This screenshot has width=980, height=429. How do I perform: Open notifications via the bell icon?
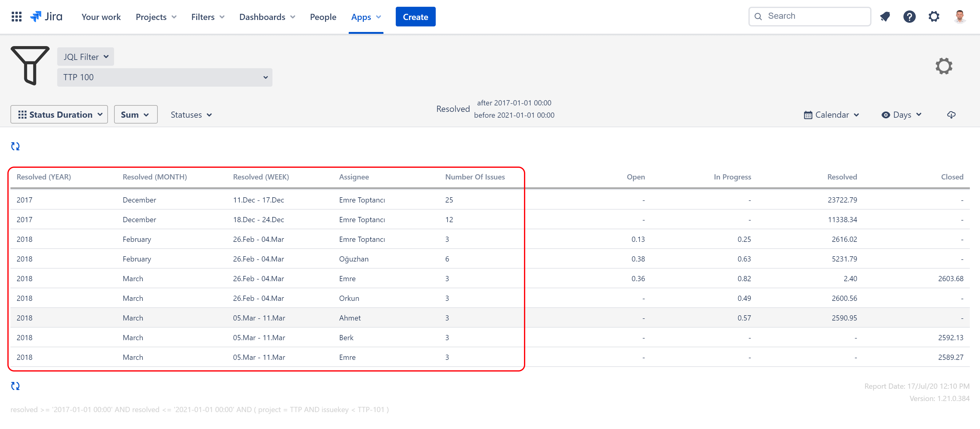(885, 16)
